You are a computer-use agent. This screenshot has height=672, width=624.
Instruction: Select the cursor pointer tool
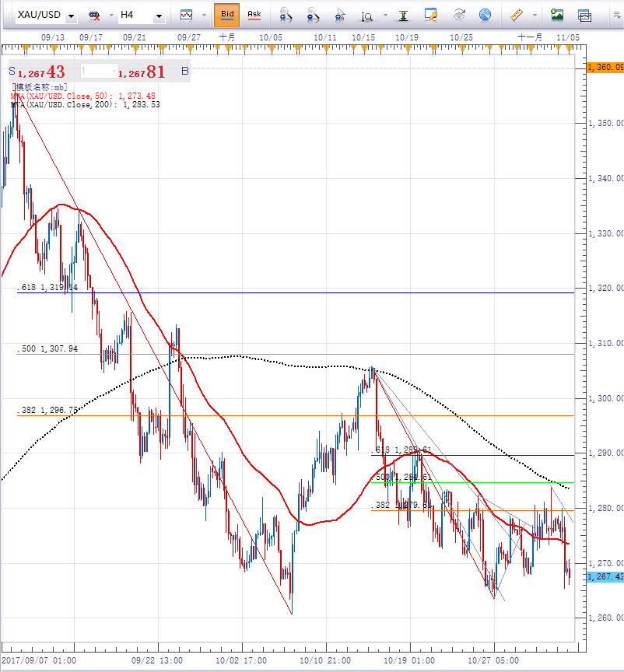[340, 15]
